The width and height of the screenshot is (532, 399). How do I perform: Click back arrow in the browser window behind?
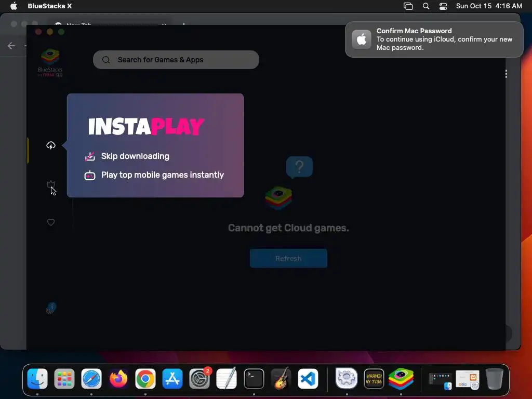(11, 46)
